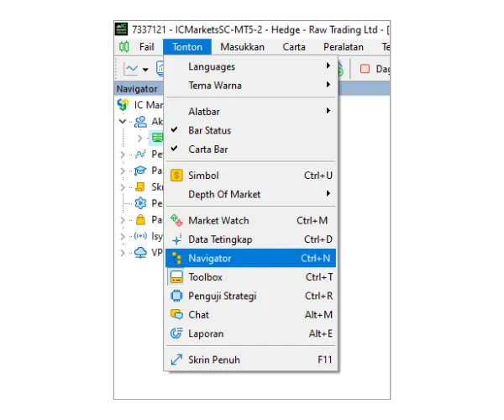The image size is (504, 420).
Task: Click the Data Tetingkap crosshair icon
Action: coord(176,239)
